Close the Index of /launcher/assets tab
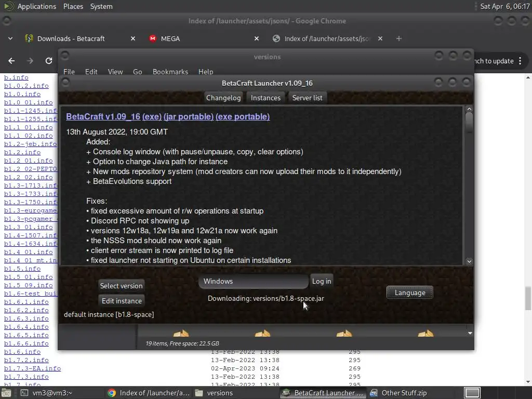 [380, 38]
